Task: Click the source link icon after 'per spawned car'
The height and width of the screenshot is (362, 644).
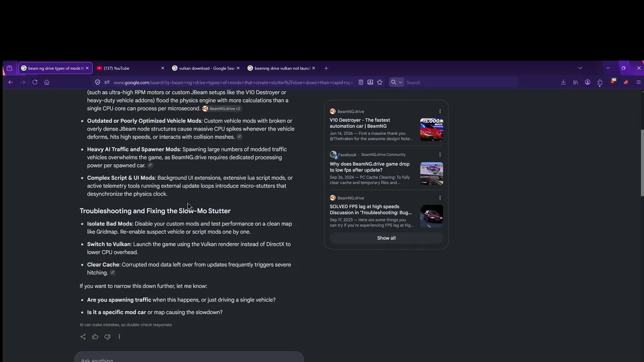Action: [150, 165]
